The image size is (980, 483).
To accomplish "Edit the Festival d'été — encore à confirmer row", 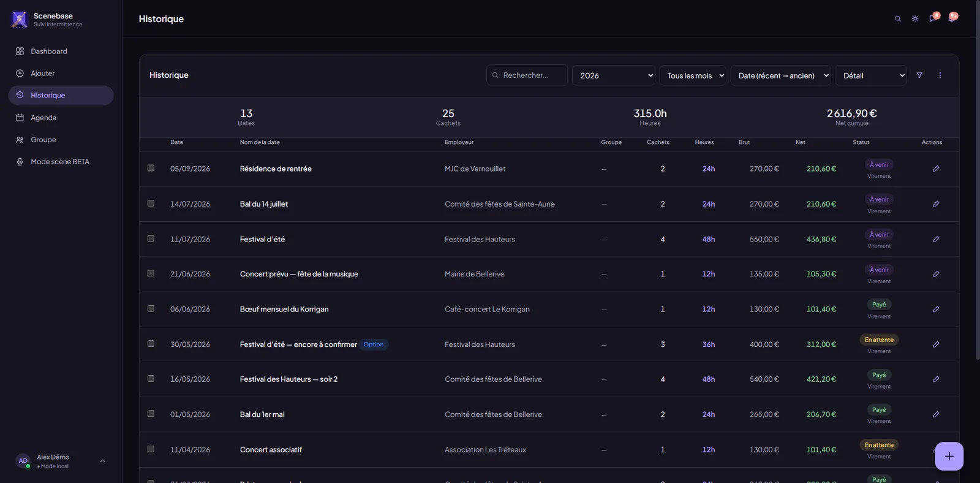I will pyautogui.click(x=936, y=344).
